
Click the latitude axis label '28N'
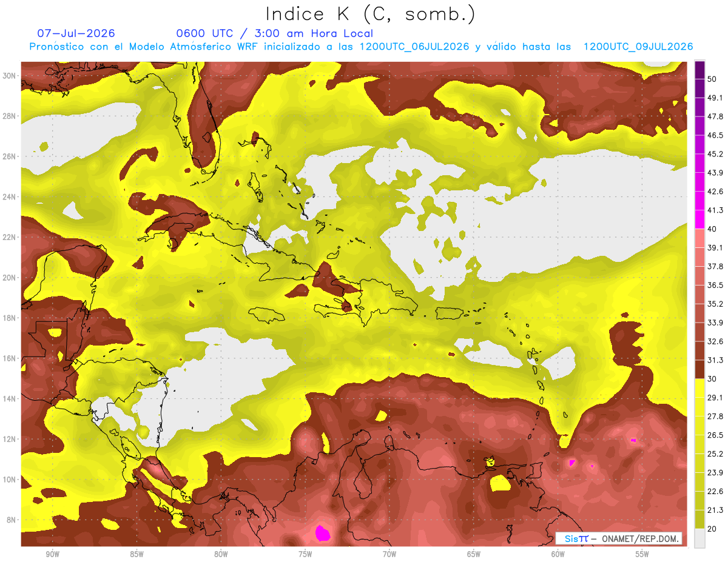coord(9,116)
